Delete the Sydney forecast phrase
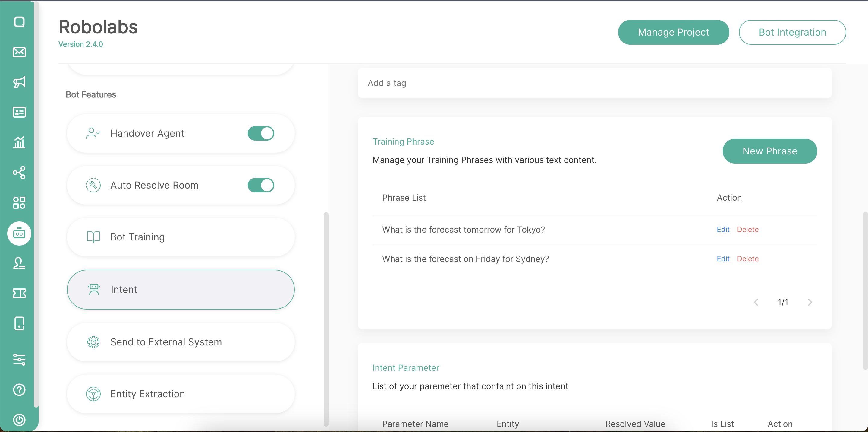This screenshot has width=868, height=432. tap(747, 259)
